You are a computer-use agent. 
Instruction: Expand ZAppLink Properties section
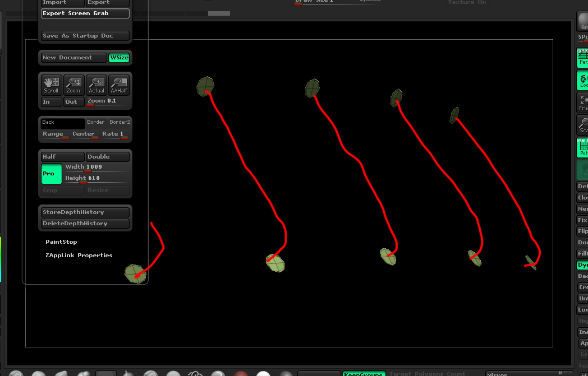pos(79,256)
